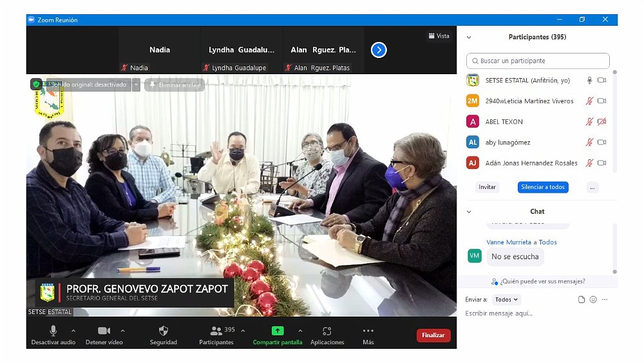Open the Seguridad shield icon
The image size is (644, 363).
pyautogui.click(x=164, y=331)
